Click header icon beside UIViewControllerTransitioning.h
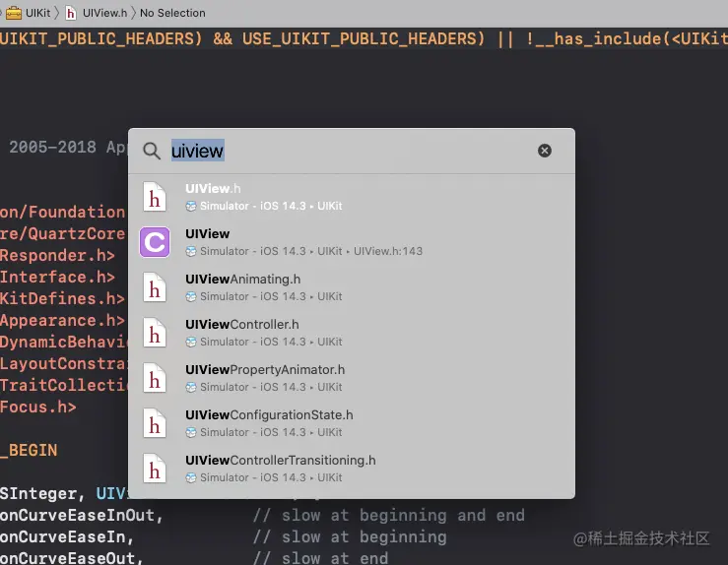 (x=154, y=469)
